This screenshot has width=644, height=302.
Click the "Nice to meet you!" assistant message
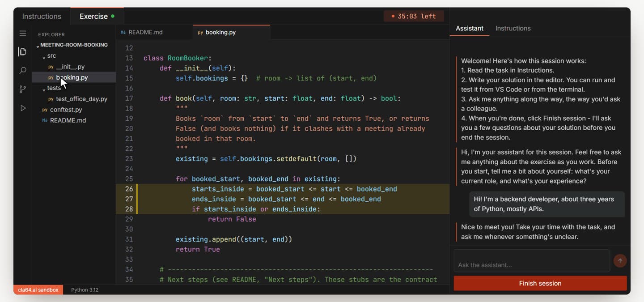[x=538, y=232]
